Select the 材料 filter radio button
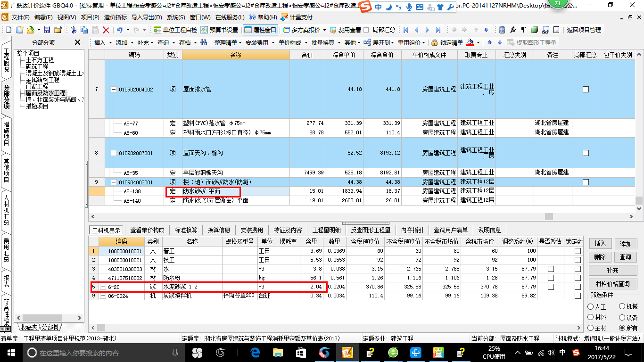644x362 pixels. point(591,318)
